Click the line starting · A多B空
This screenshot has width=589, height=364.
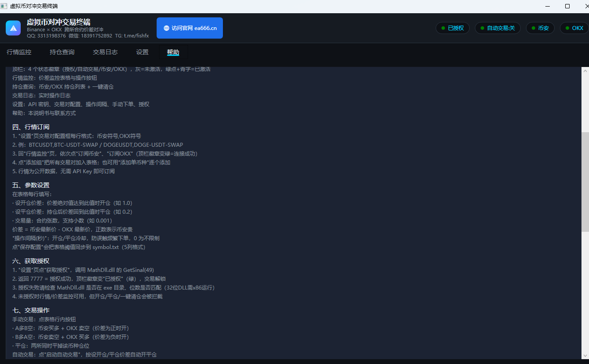(x=70, y=328)
